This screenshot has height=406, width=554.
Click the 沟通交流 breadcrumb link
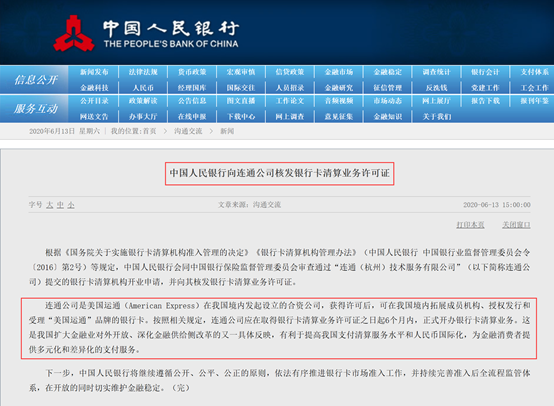pos(188,131)
